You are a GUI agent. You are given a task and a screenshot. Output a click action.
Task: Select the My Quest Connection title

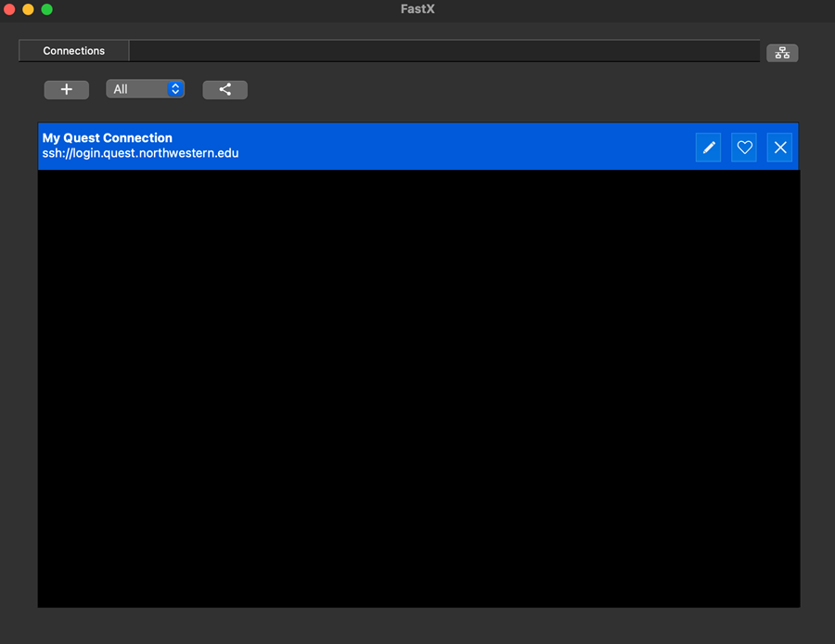click(x=108, y=138)
